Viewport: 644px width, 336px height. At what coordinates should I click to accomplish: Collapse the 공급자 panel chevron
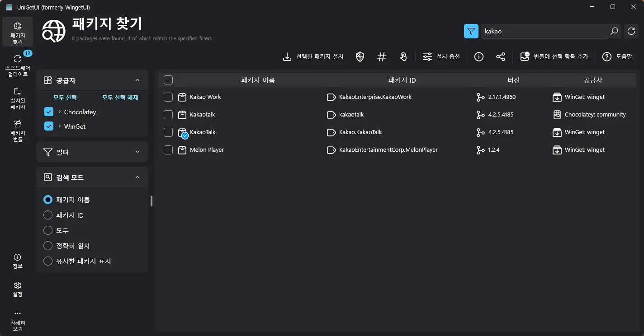coord(137,80)
